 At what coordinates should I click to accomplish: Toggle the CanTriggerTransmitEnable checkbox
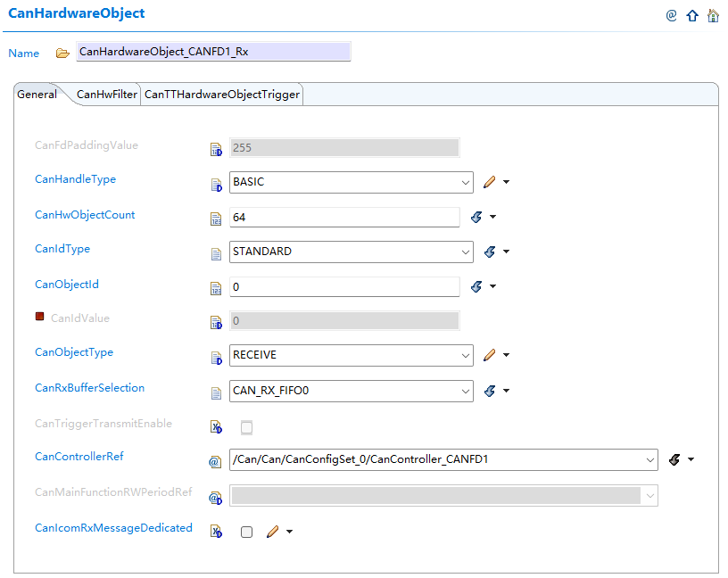click(246, 427)
